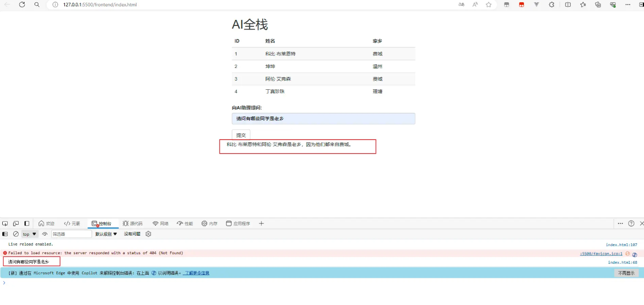Screen dimensions: 644x305
Task: Toggle the DevTools activity bar layout icon
Action: [27, 223]
